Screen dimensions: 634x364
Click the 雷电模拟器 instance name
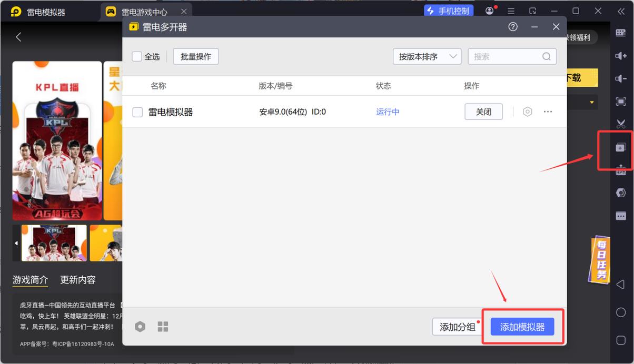tap(171, 112)
